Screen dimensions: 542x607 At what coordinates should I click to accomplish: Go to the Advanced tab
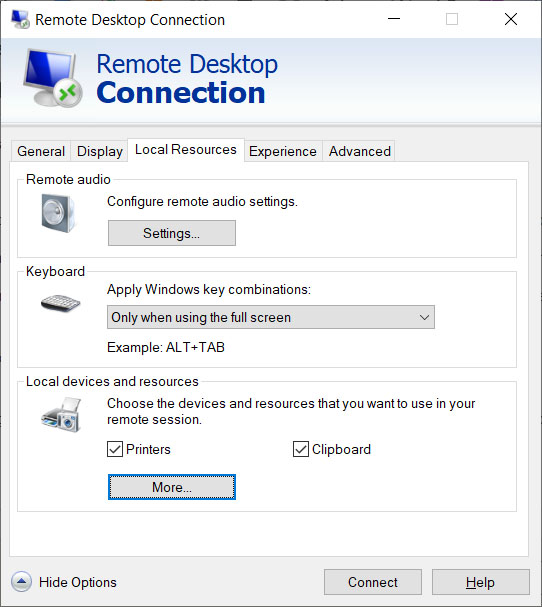359,151
